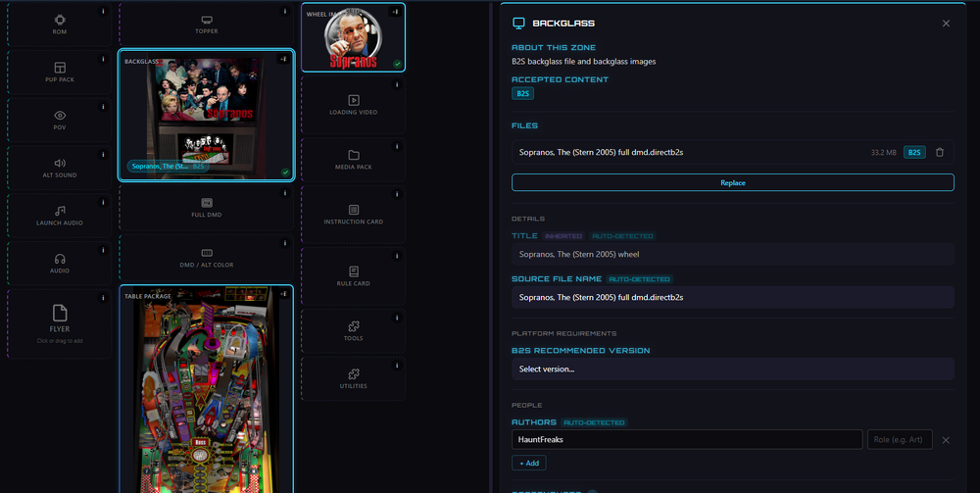This screenshot has height=493, width=980.
Task: Select the Launch Audio music note icon
Action: (60, 211)
